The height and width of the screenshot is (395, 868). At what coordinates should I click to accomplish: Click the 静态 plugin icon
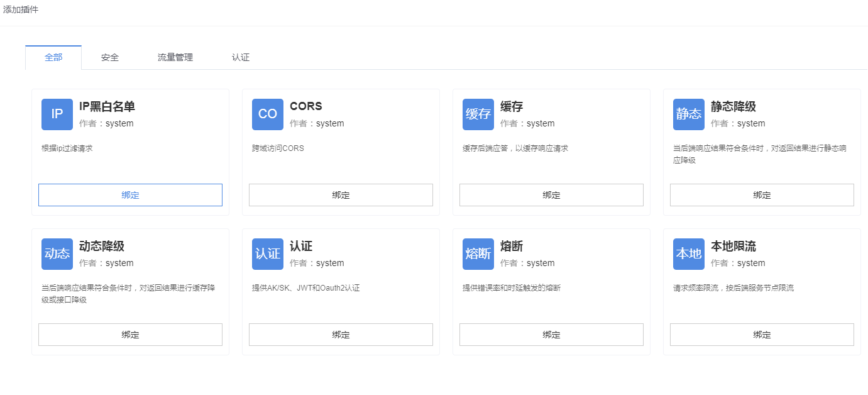point(689,114)
